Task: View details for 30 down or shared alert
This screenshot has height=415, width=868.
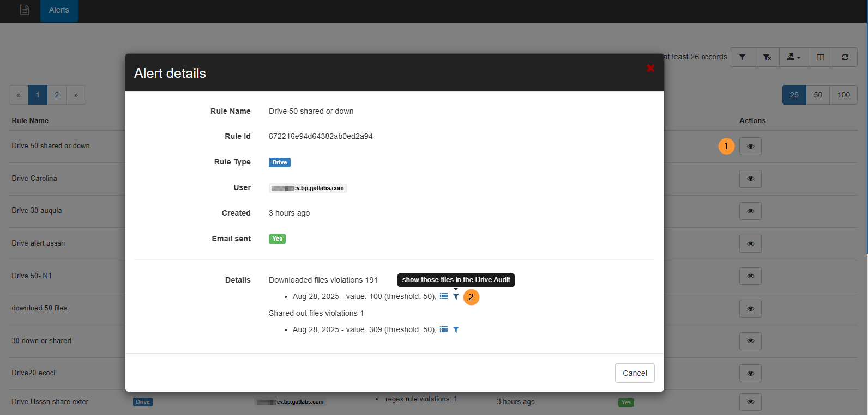Action: 750,341
